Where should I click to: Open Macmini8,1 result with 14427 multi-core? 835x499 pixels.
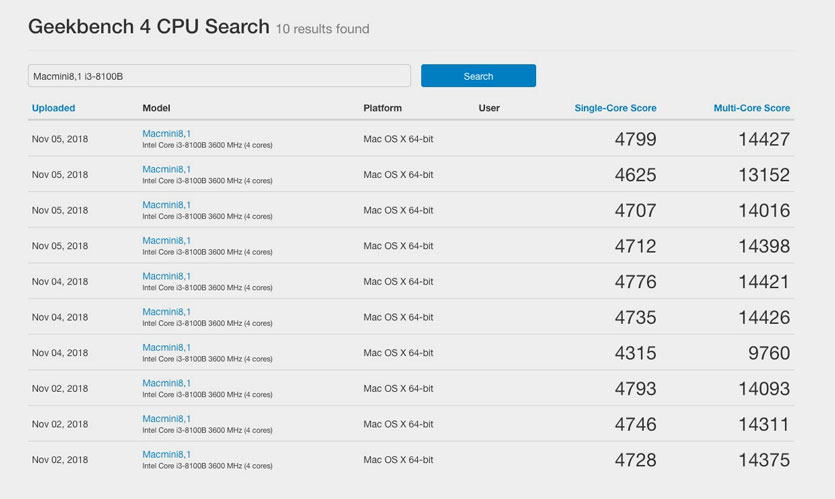coord(166,133)
